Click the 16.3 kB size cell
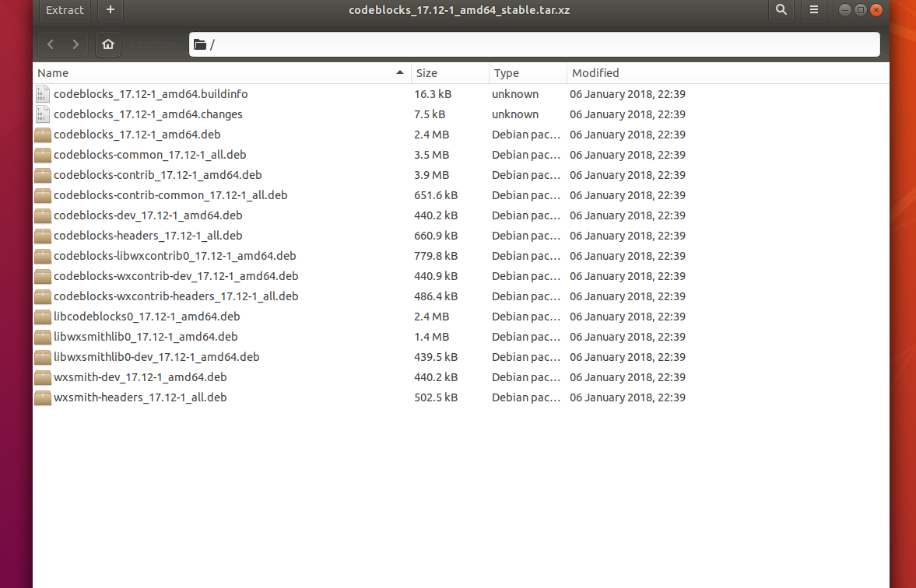916x588 pixels. pos(433,94)
